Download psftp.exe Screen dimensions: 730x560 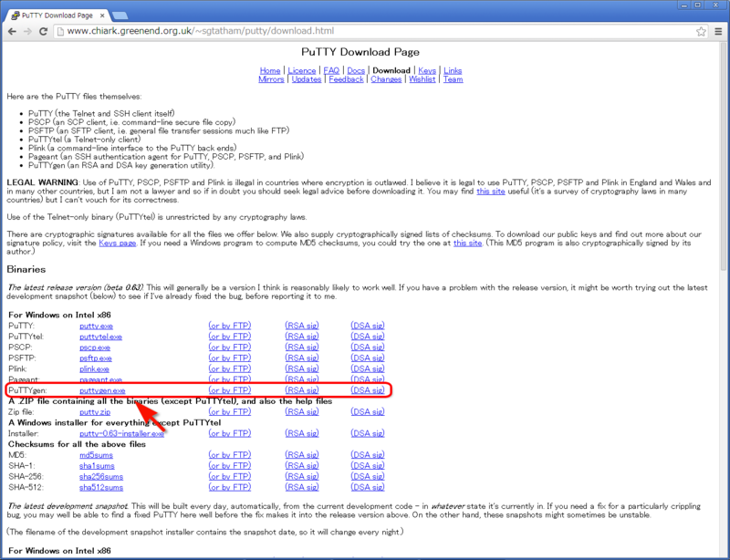point(96,358)
